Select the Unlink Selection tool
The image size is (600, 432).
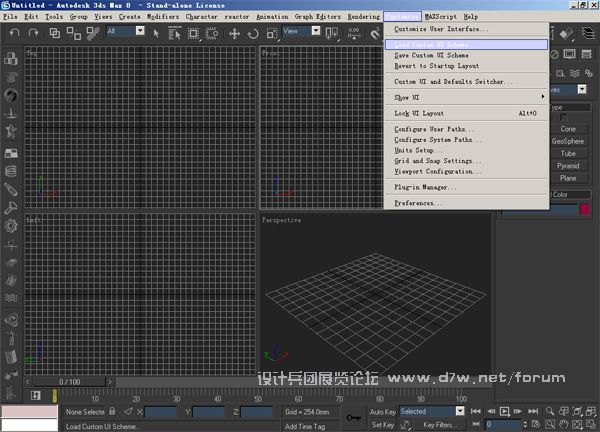[x=73, y=33]
